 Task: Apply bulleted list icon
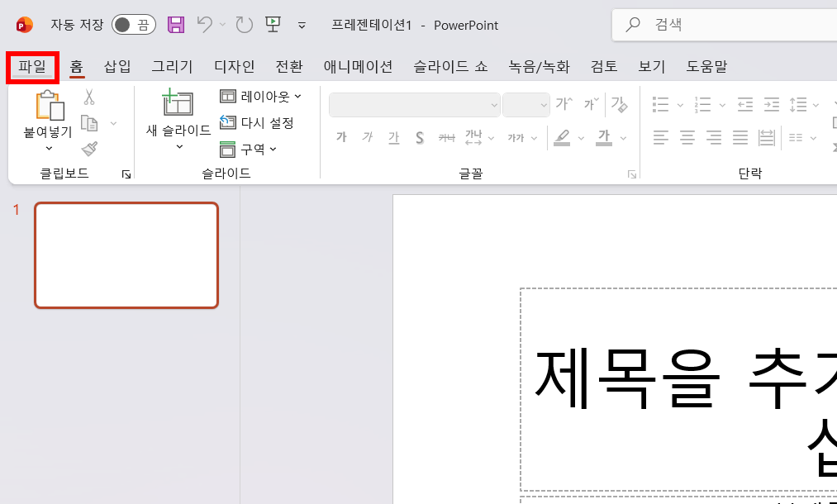[661, 104]
